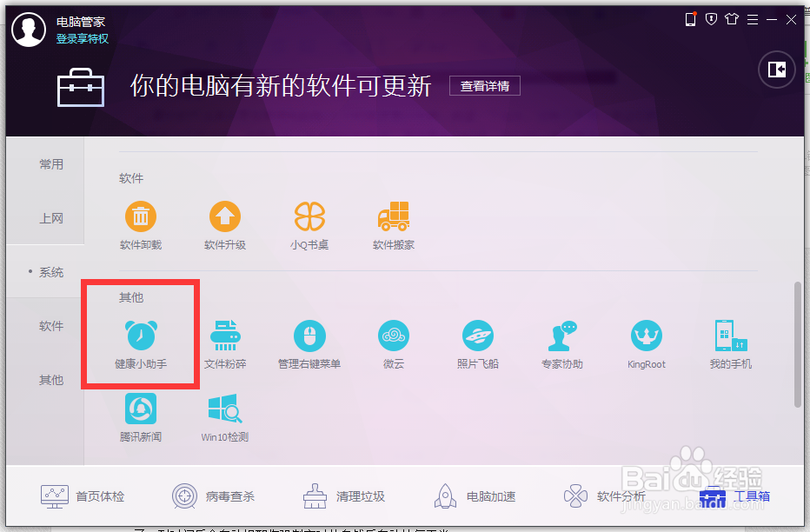Screen dimensions: 810x532
Task: Open the main menu hamburger icon
Action: (x=753, y=20)
